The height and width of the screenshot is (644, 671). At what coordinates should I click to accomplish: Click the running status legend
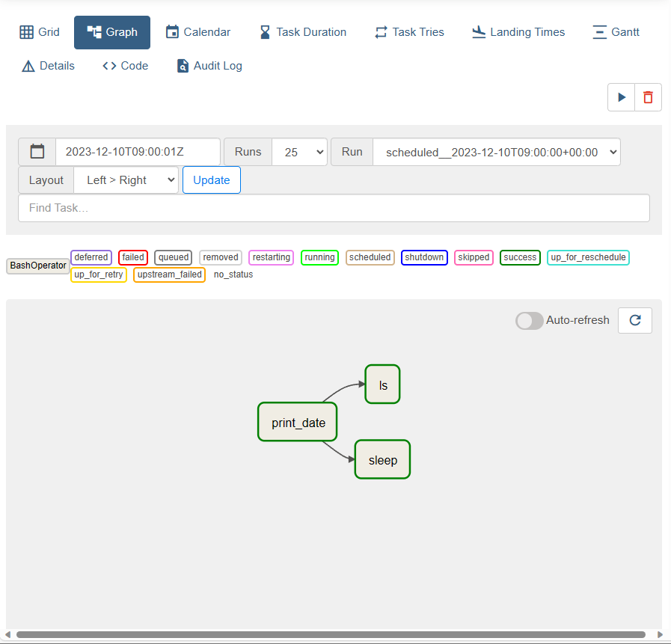tap(319, 257)
